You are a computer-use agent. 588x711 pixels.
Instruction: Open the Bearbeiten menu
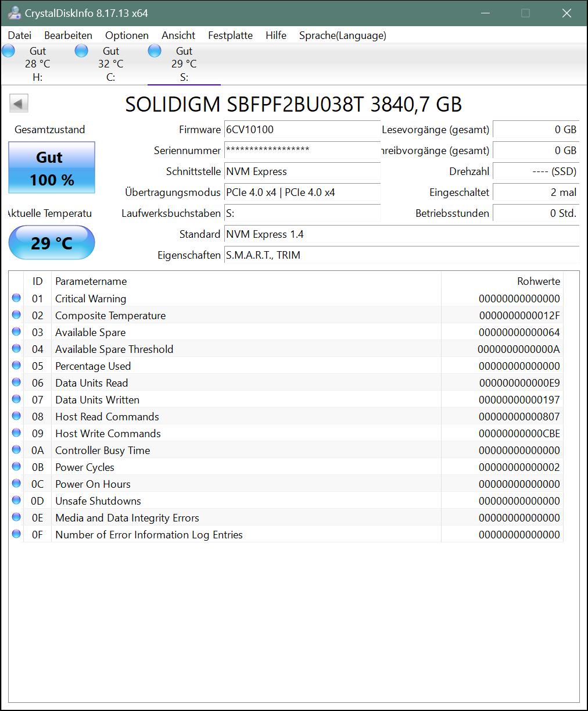[x=68, y=35]
